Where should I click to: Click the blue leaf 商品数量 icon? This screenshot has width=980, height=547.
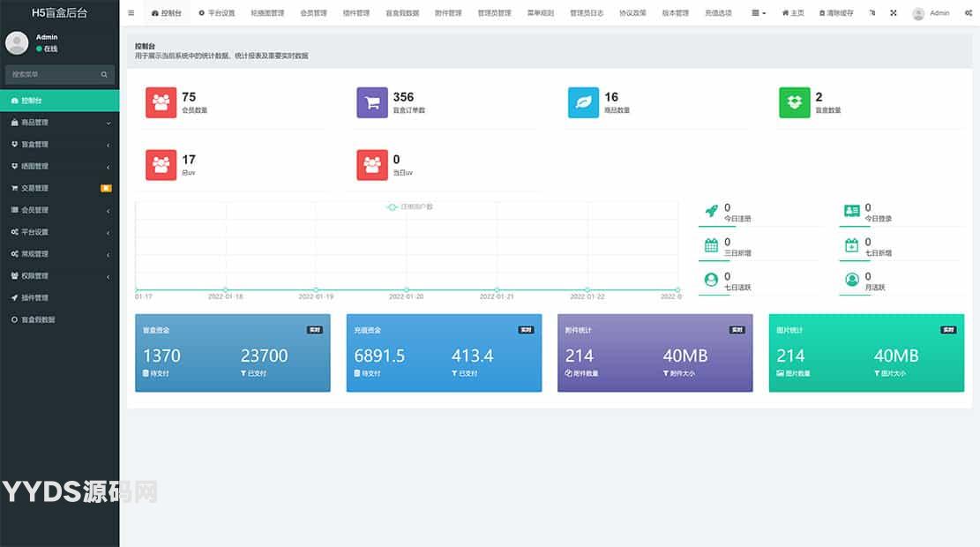click(x=583, y=102)
